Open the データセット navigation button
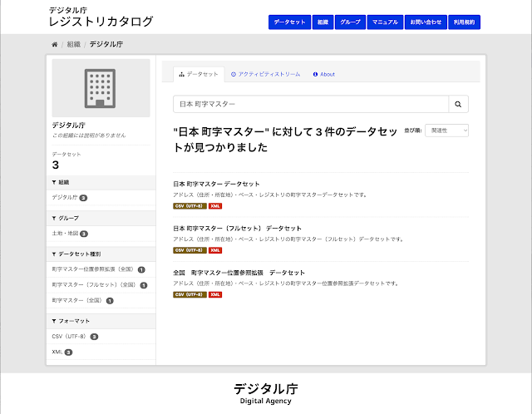Viewport: 532px width, 414px height. (x=289, y=22)
